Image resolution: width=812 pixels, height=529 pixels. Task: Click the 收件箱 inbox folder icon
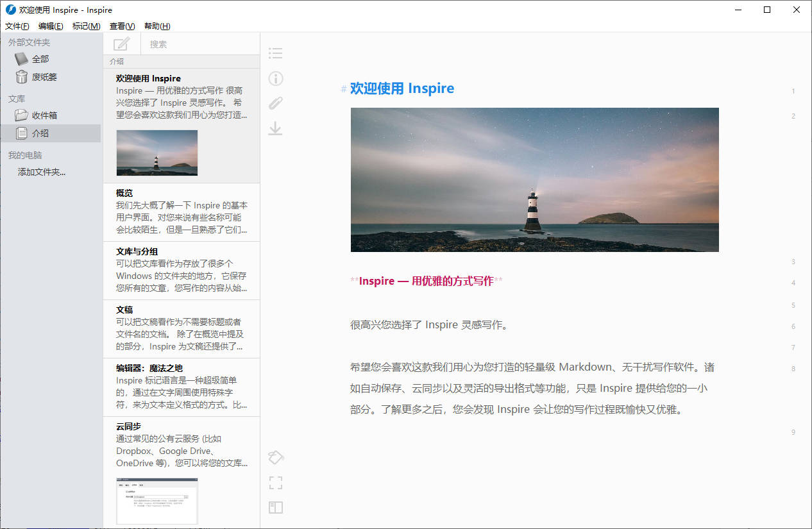pyautogui.click(x=22, y=115)
